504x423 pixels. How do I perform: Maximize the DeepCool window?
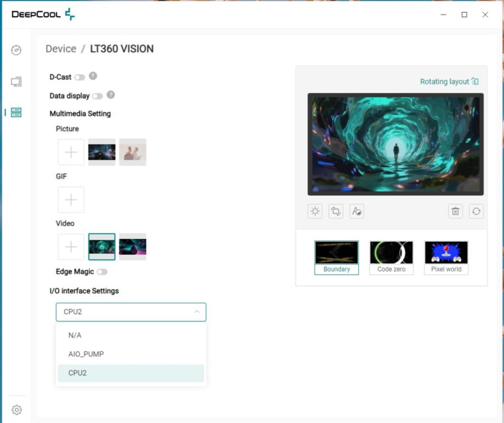coord(464,15)
